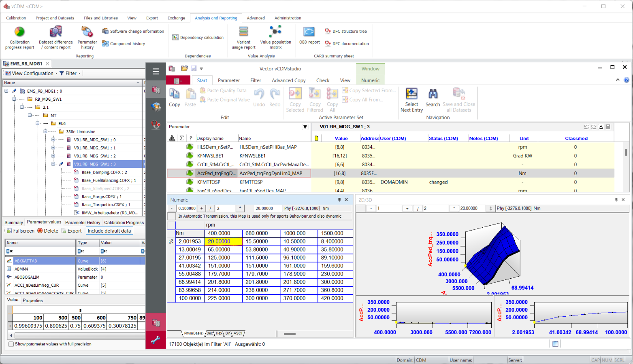
Task: Toggle pin on the Numeric panel
Action: (x=339, y=199)
